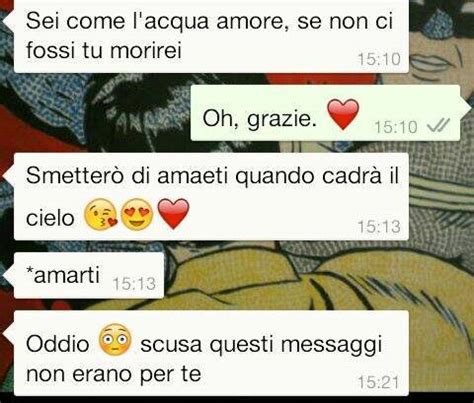Select the 'Smetterò di amaeti' message bubble
Image resolution: width=474 pixels, height=403 pixels.
click(x=211, y=197)
